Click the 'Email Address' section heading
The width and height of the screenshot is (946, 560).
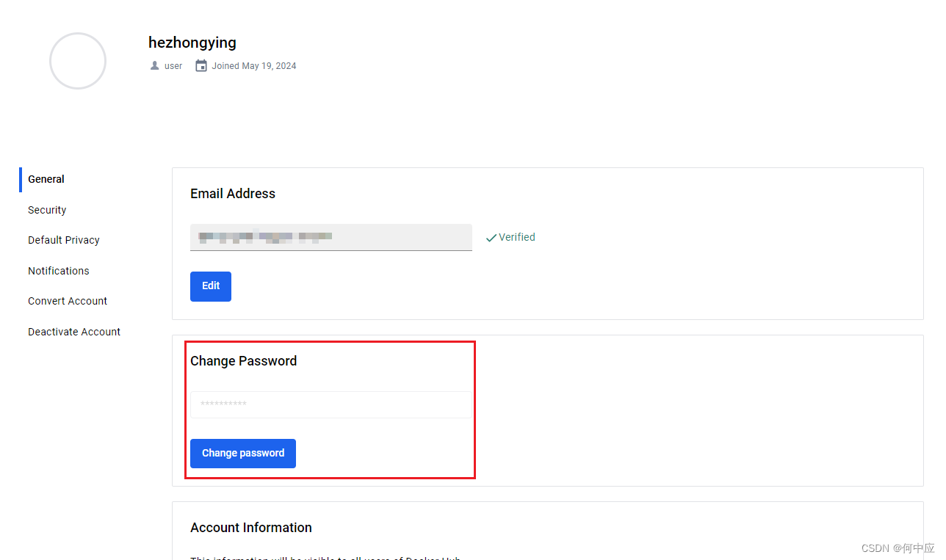click(233, 194)
